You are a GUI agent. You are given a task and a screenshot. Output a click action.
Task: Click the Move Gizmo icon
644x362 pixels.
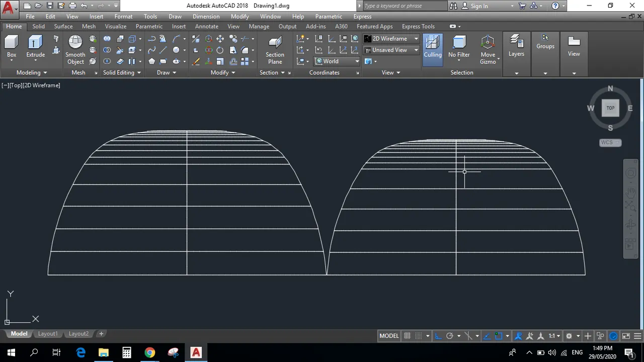coord(488,50)
